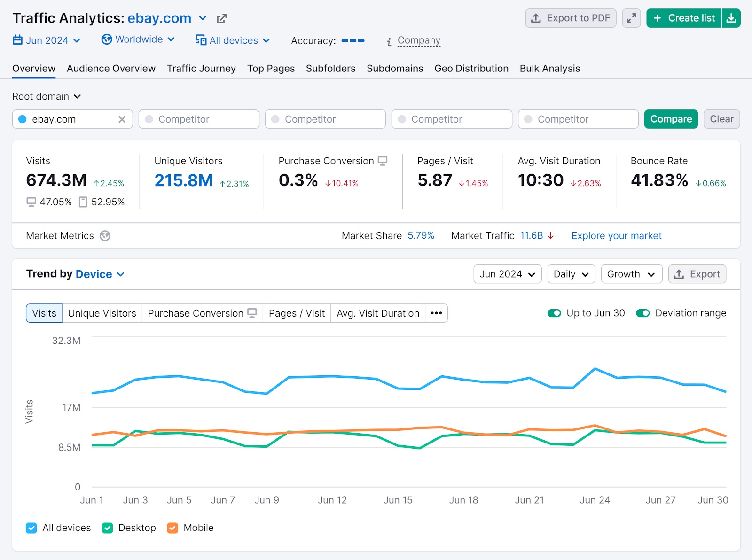
Task: Switch to the Traffic Journey tab
Action: (x=201, y=69)
